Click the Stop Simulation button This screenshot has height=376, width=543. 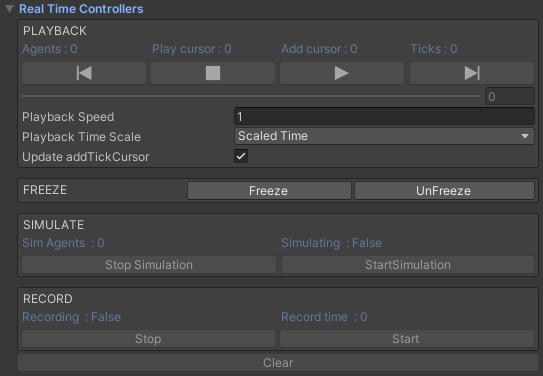click(x=149, y=265)
